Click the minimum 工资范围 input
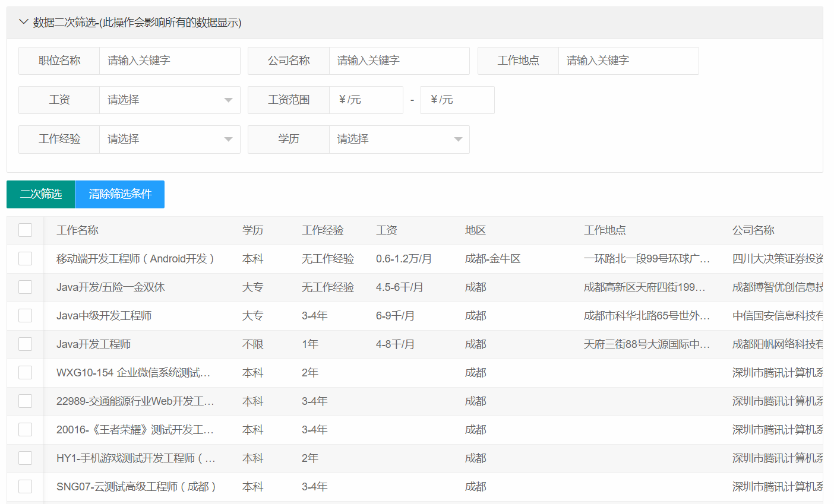This screenshot has width=834, height=504. 366,100
